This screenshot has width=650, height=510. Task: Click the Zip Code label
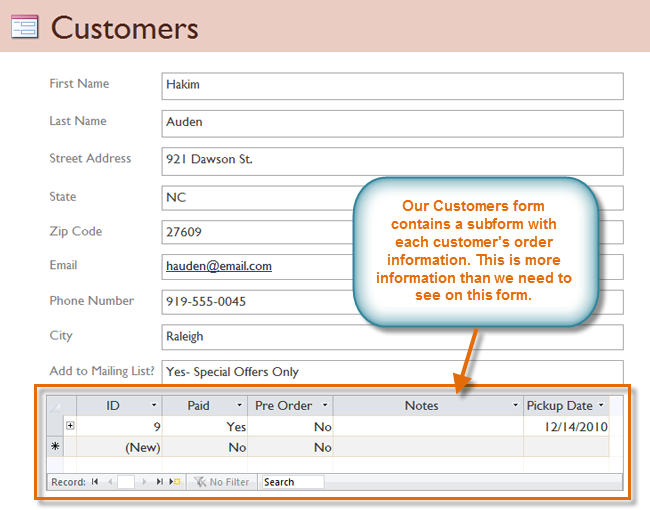[x=75, y=231]
